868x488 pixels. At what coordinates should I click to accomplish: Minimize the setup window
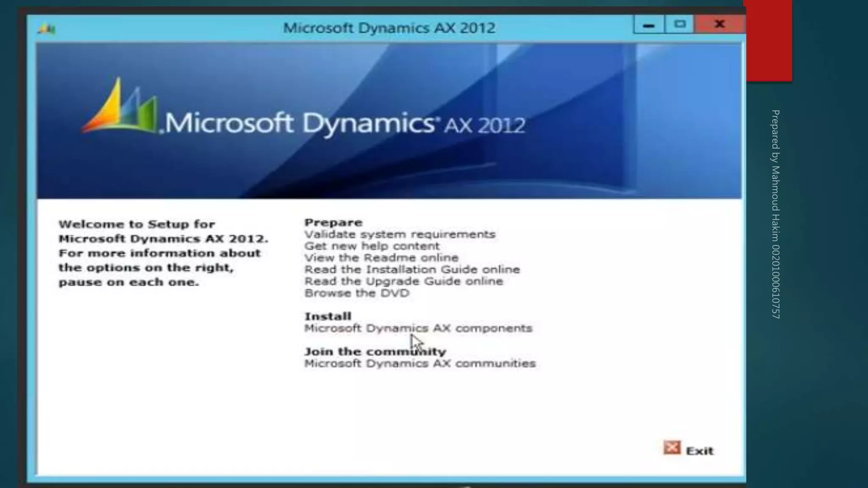tap(648, 25)
